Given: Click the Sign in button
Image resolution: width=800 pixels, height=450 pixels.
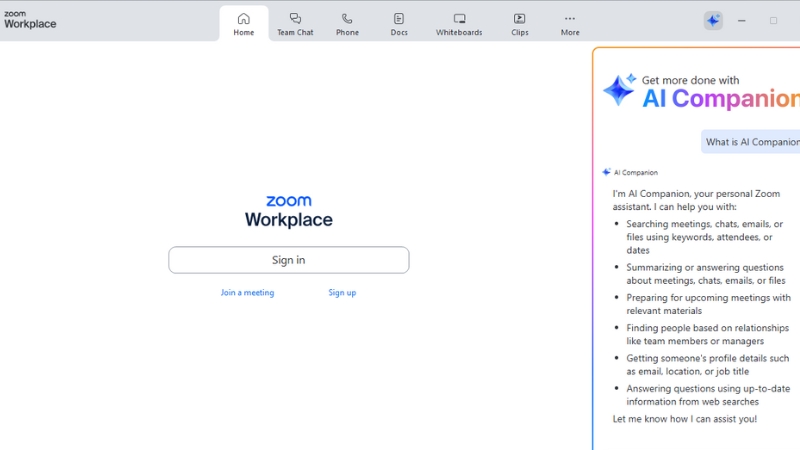Looking at the screenshot, I should (289, 260).
